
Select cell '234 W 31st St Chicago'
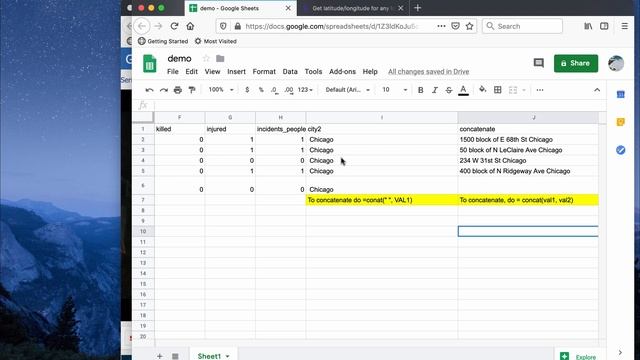point(528,160)
